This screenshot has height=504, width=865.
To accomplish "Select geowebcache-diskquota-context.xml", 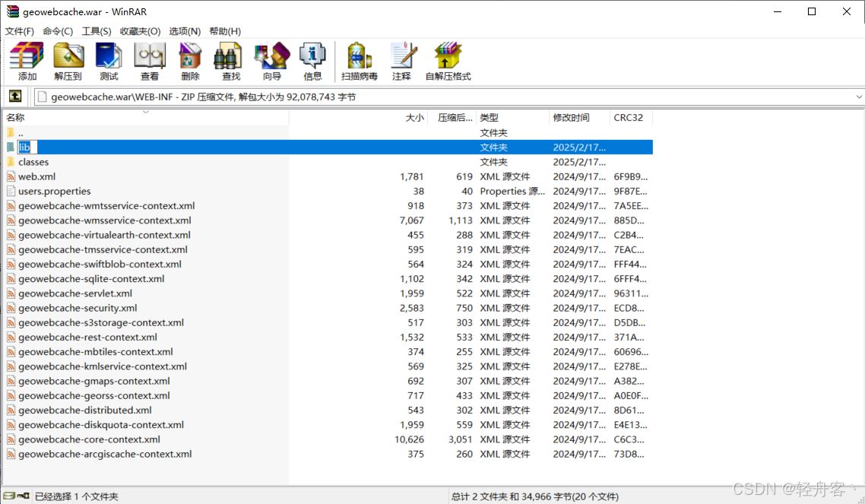I will [101, 425].
